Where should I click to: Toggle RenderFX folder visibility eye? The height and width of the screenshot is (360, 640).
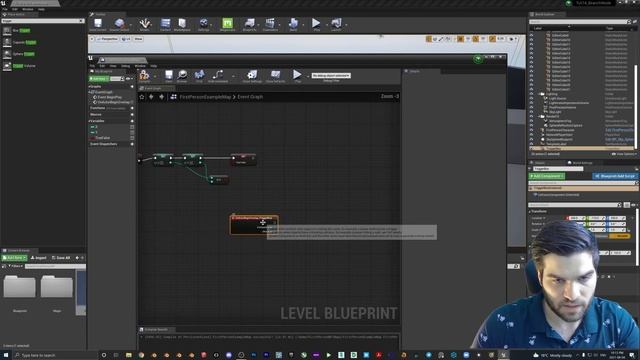click(531, 116)
